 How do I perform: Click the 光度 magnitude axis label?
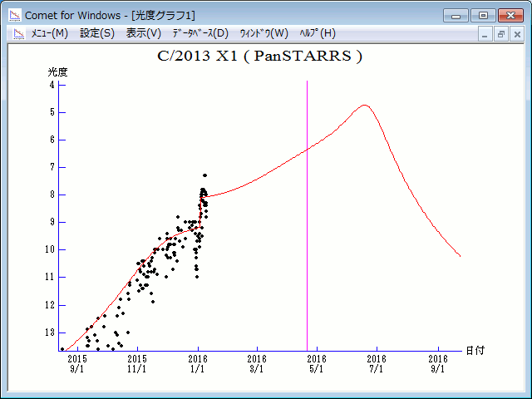[x=57, y=72]
